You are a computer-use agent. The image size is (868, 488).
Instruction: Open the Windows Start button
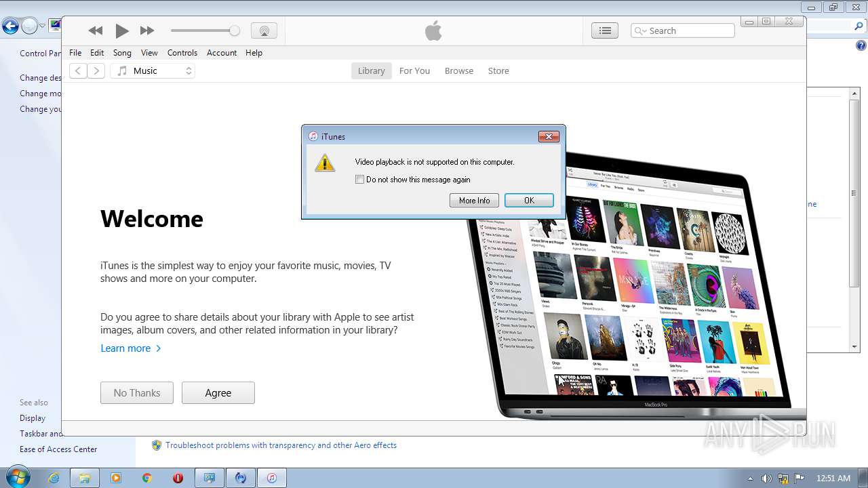pyautogui.click(x=17, y=477)
